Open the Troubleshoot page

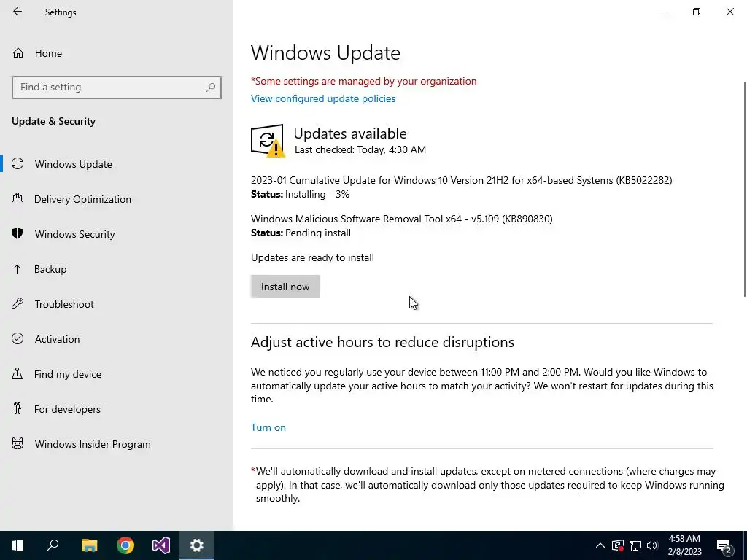pyautogui.click(x=117, y=304)
